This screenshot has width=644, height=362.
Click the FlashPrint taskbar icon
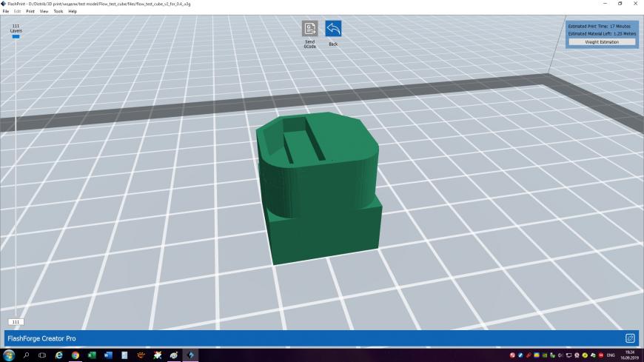pos(190,355)
